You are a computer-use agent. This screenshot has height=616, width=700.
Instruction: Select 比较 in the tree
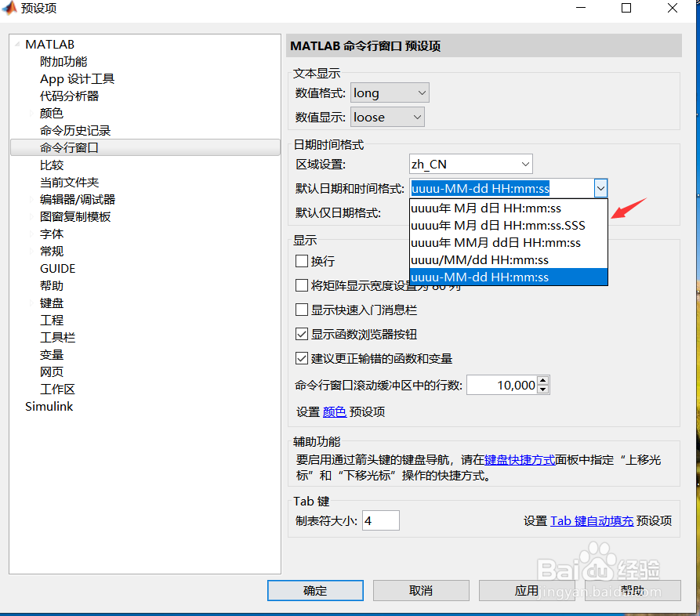[52, 165]
